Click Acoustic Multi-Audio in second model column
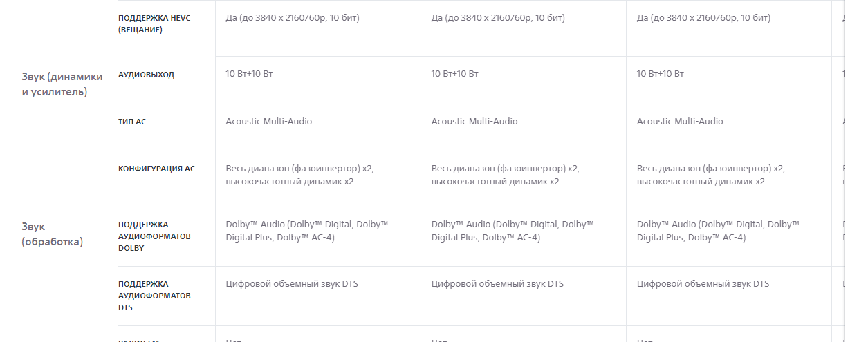The height and width of the screenshot is (342, 868). tap(474, 122)
